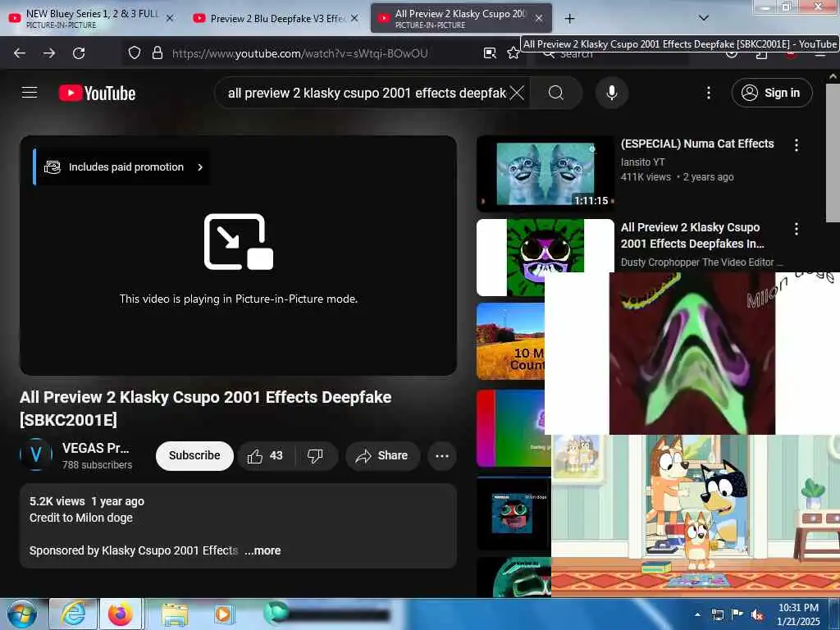Click the Share button
This screenshot has height=630, width=840.
click(382, 456)
